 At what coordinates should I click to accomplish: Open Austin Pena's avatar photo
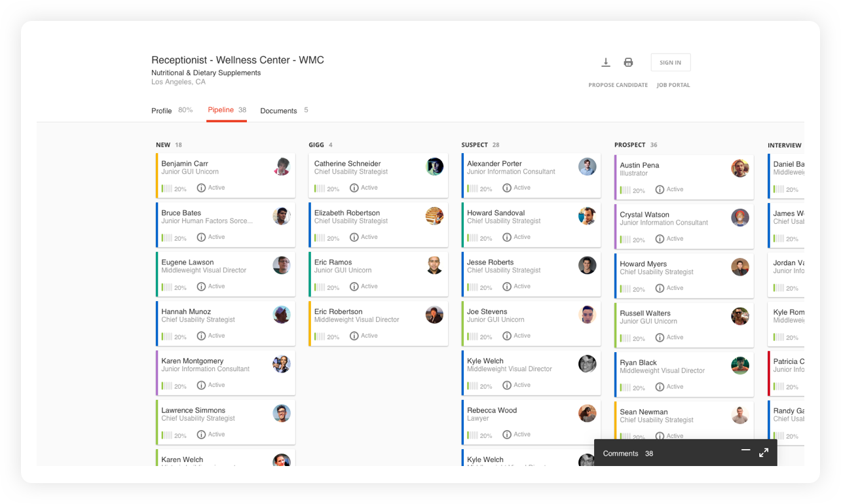coord(740,168)
